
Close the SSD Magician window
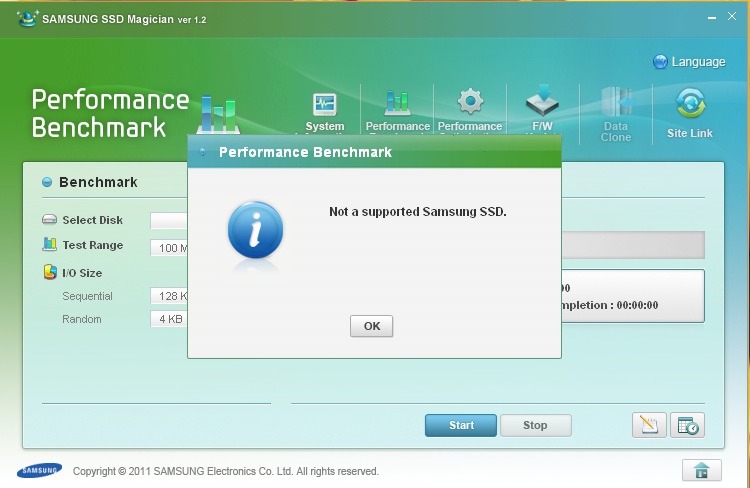732,17
